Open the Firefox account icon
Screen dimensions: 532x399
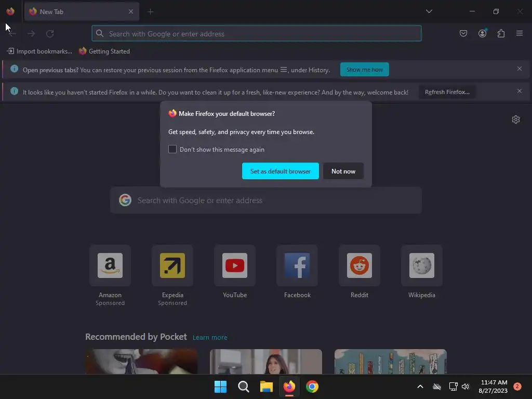point(482,33)
